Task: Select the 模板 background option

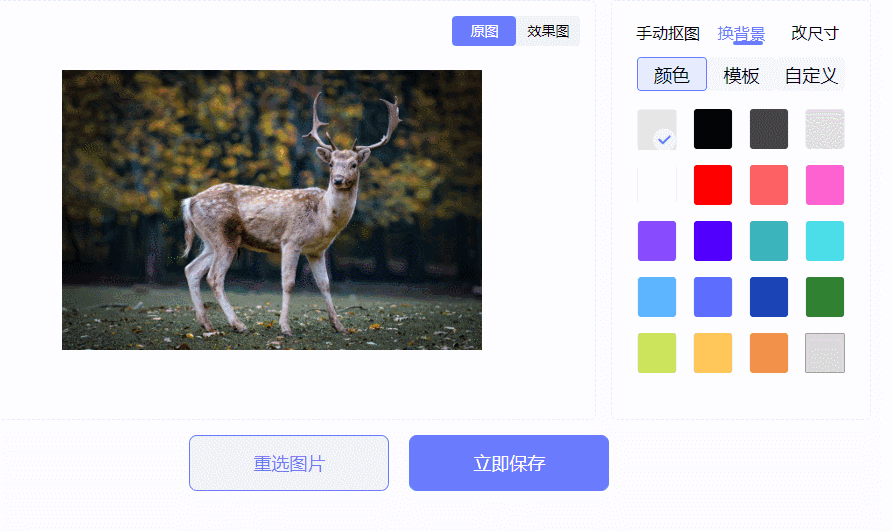Action: click(x=741, y=75)
